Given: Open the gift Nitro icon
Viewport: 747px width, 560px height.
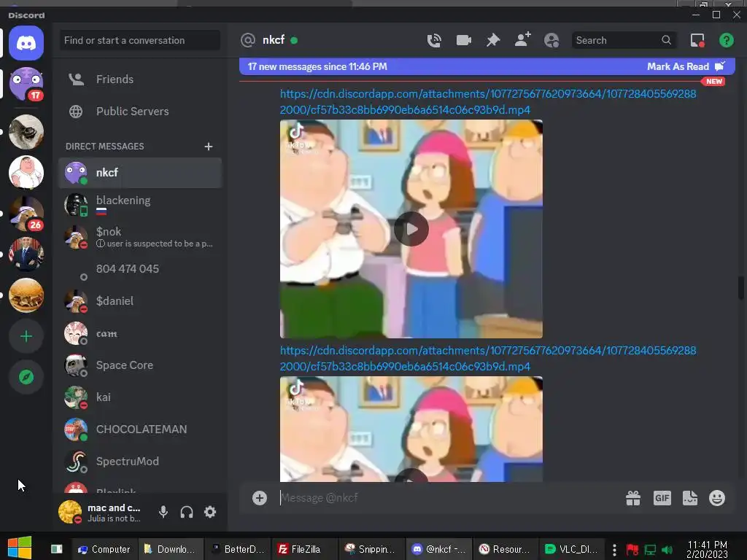Looking at the screenshot, I should [633, 498].
